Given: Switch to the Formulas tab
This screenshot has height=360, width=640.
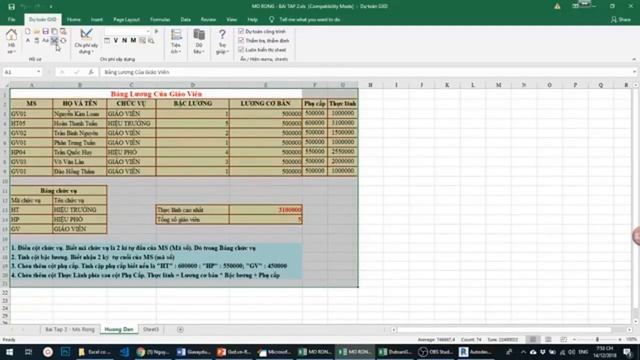Looking at the screenshot, I should [160, 20].
